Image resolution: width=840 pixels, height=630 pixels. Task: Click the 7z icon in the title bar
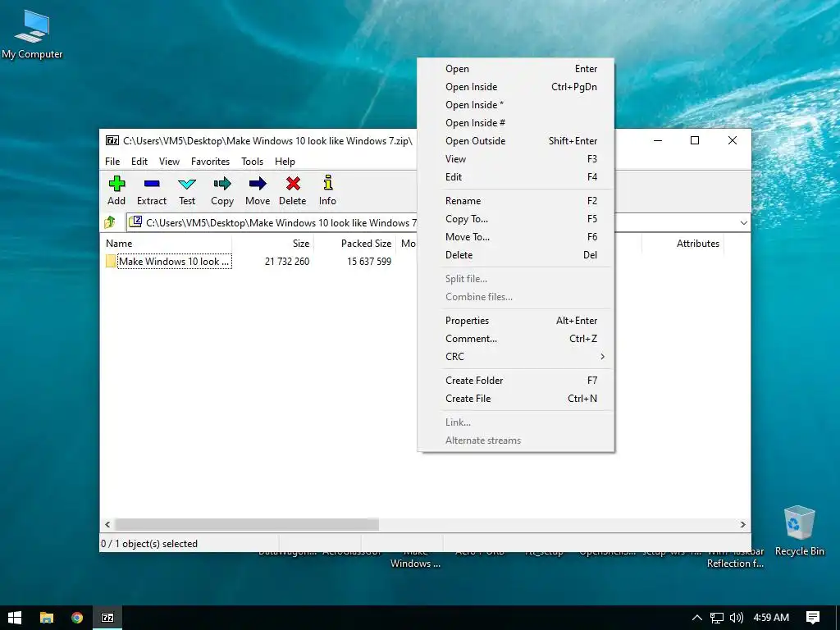[112, 140]
